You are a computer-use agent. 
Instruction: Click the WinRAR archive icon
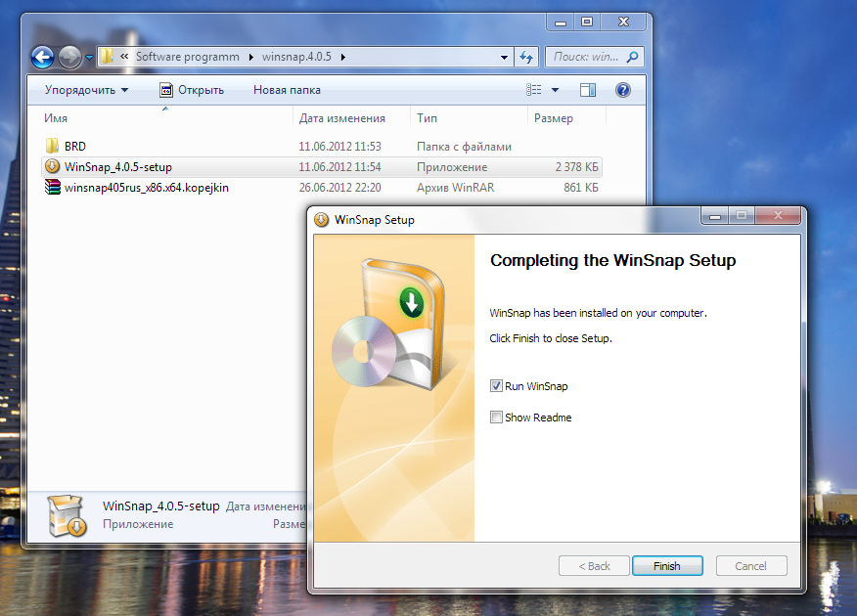click(x=52, y=188)
